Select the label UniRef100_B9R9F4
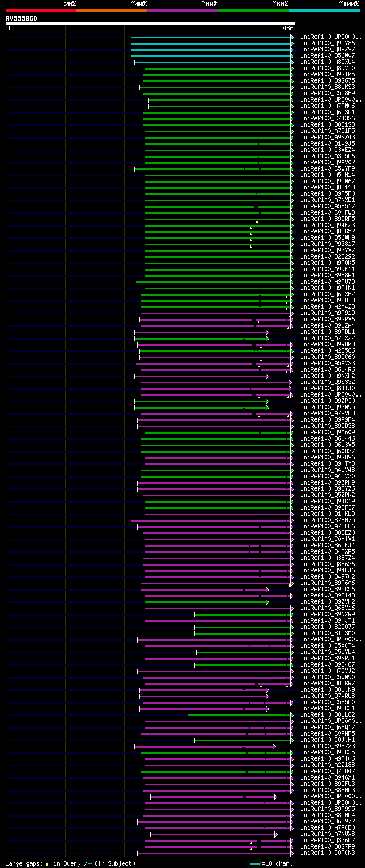The image size is (365, 868). coord(327,419)
